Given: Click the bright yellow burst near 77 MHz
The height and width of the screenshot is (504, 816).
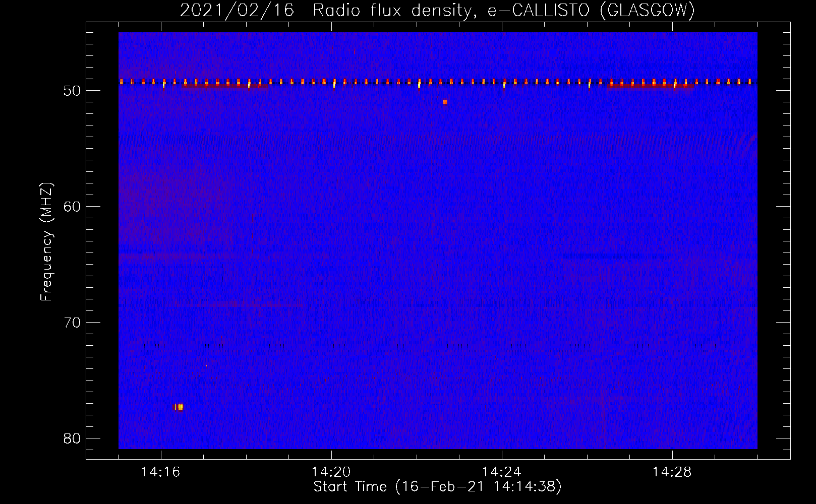Looking at the screenshot, I should (179, 407).
